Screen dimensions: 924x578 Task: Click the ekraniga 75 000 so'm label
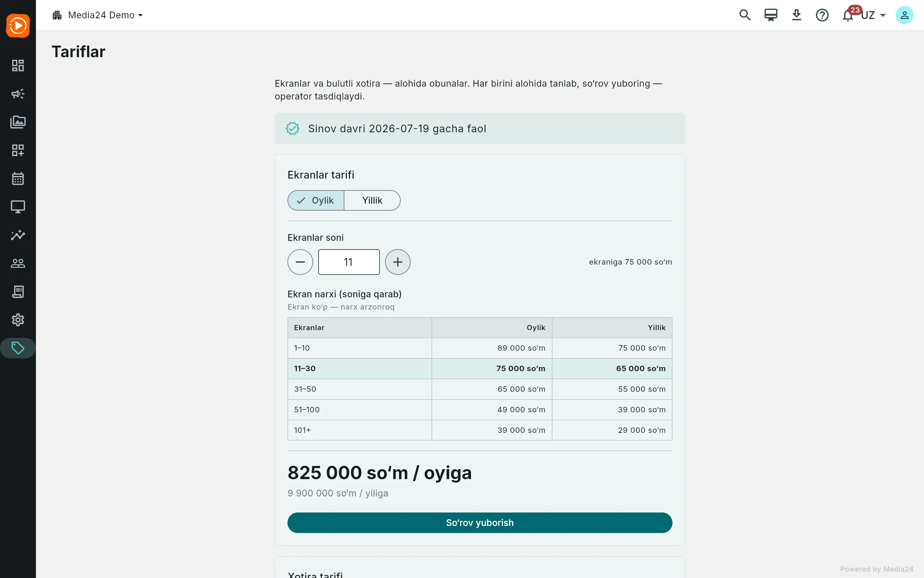click(x=630, y=262)
